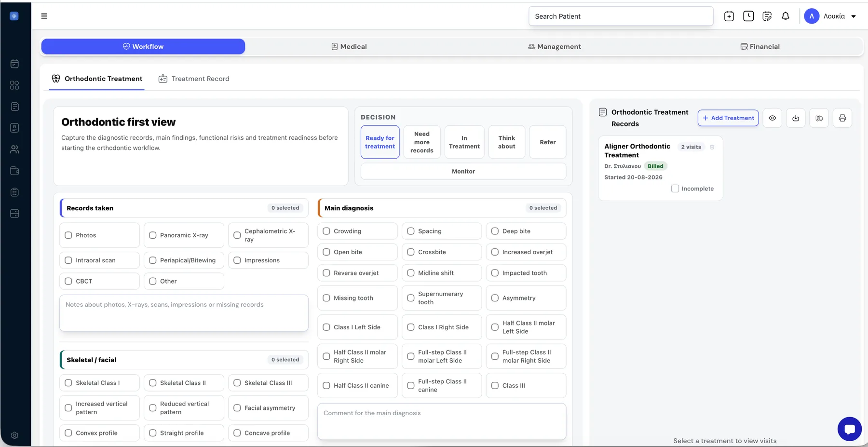Open the Λουκία user dropdown arrow
868x447 pixels.
[854, 16]
